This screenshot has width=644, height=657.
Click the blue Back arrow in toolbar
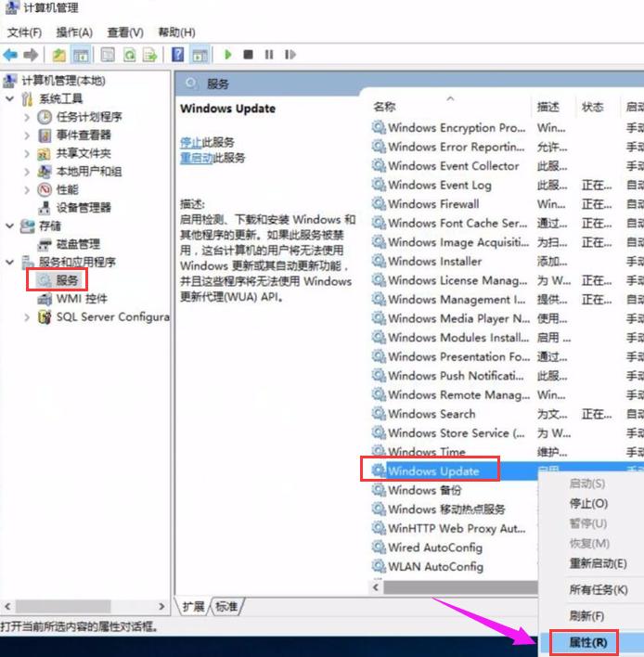tap(10, 55)
